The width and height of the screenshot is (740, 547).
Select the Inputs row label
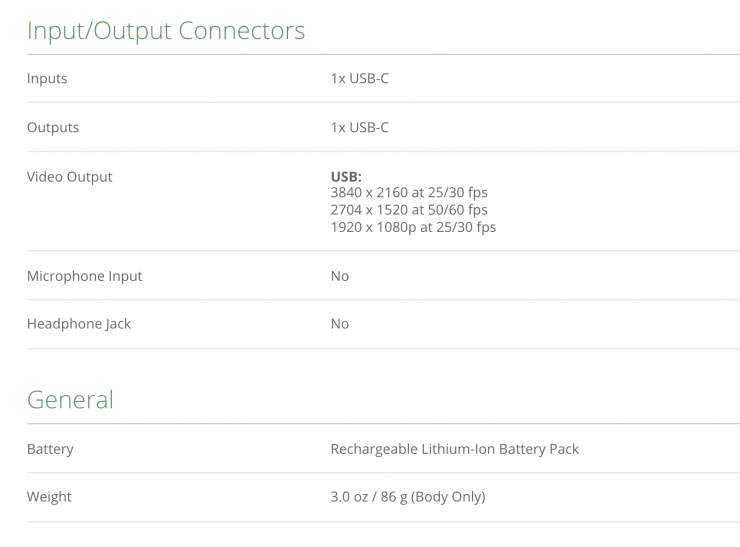click(47, 78)
